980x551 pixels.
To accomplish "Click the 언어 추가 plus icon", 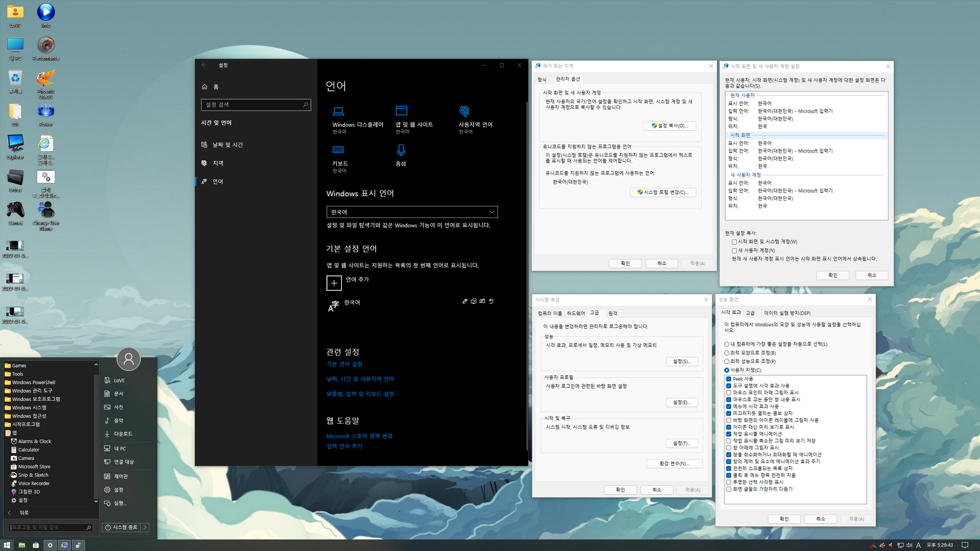I will pyautogui.click(x=334, y=283).
